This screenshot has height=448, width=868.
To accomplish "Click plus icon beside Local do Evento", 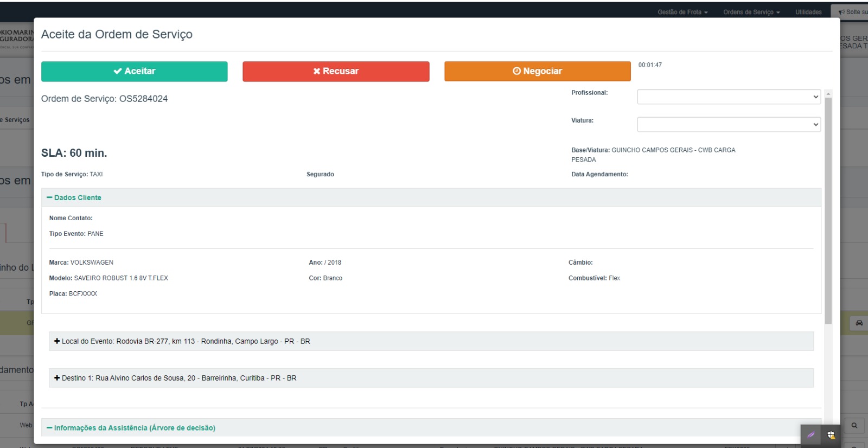I will coord(57,341).
